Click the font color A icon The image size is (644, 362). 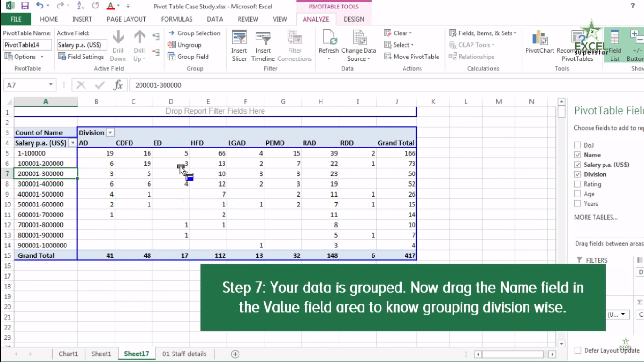pyautogui.click(x=110, y=6)
